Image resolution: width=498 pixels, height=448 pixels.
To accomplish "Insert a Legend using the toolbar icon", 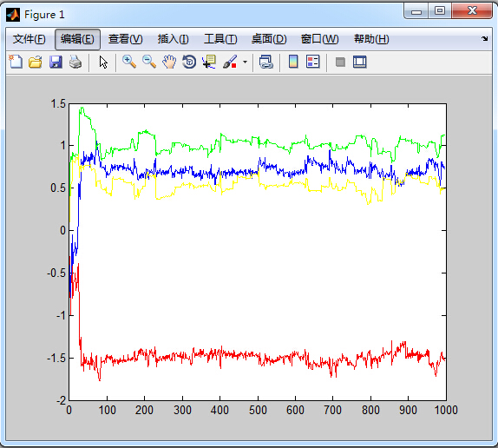I will point(313,62).
